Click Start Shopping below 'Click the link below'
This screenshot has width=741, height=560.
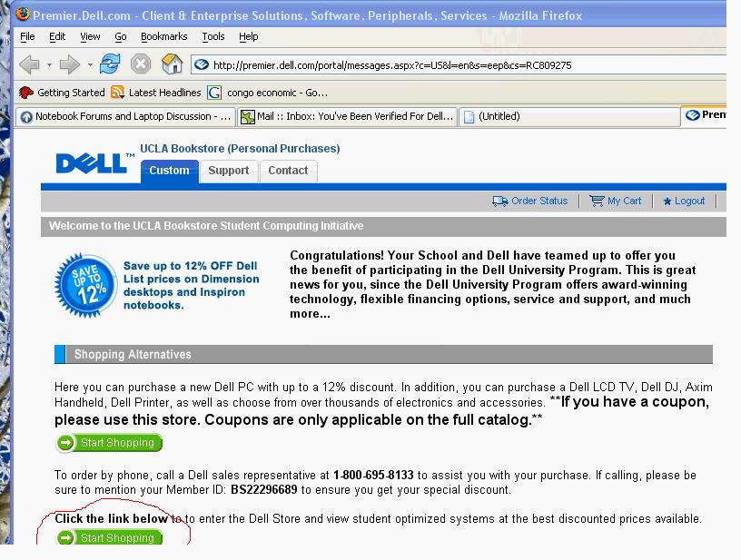[109, 537]
